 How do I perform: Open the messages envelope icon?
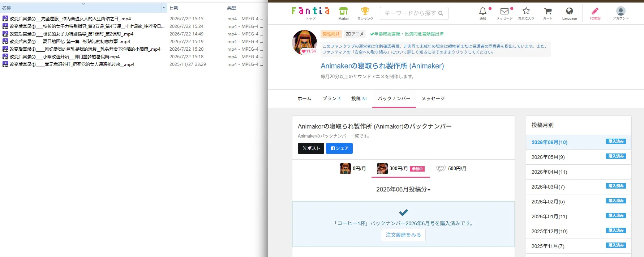pyautogui.click(x=505, y=11)
